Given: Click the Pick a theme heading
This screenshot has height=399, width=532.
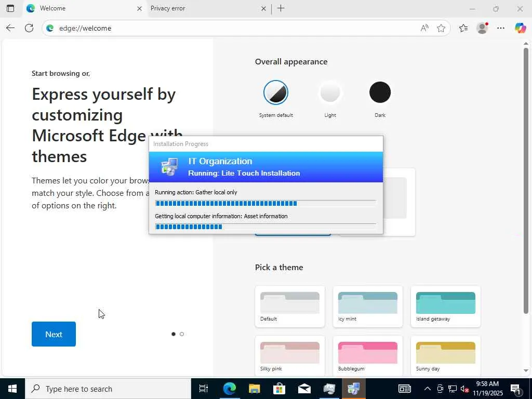Looking at the screenshot, I should (279, 268).
